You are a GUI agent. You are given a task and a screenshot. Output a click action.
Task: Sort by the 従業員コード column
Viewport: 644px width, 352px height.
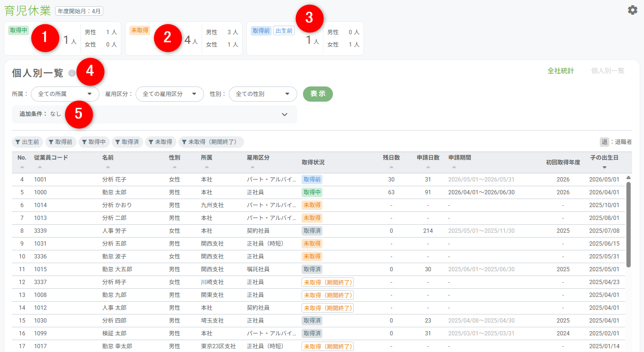tap(40, 167)
